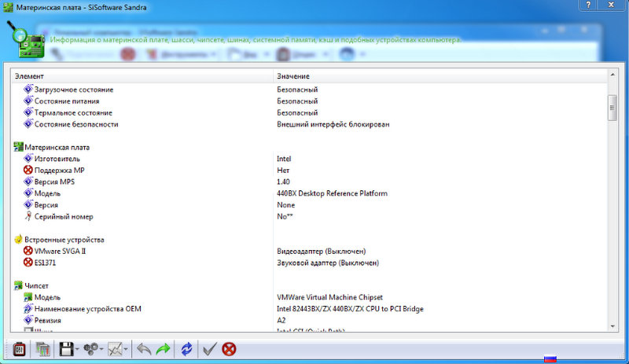The image size is (629, 364).
Task: Click the stacked report charts icon
Action: coord(42,349)
